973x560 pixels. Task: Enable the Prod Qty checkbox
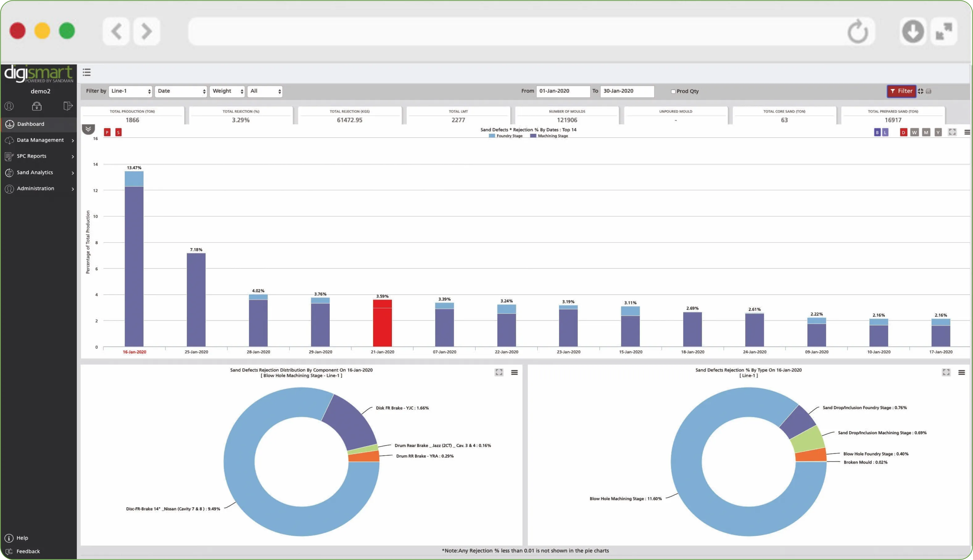coord(673,92)
